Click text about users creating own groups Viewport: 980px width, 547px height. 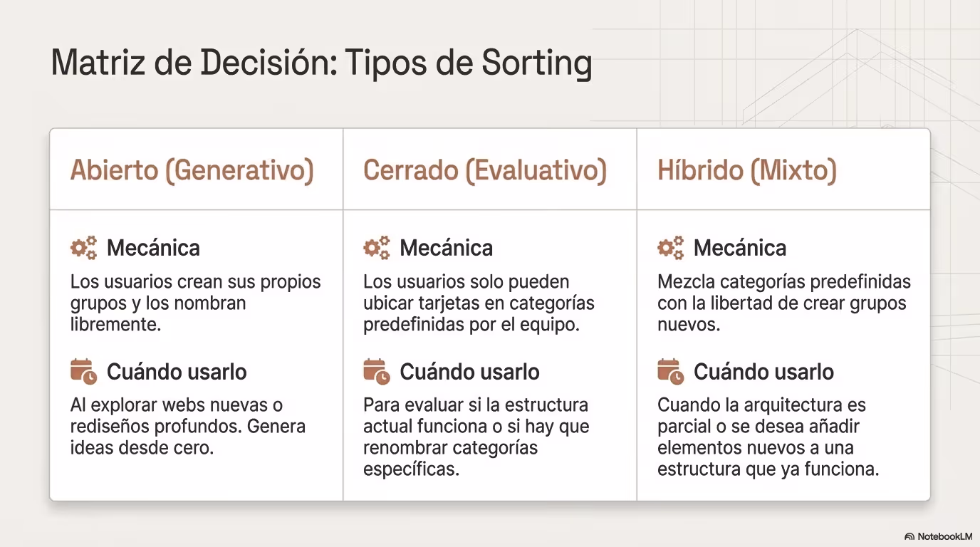[196, 303]
